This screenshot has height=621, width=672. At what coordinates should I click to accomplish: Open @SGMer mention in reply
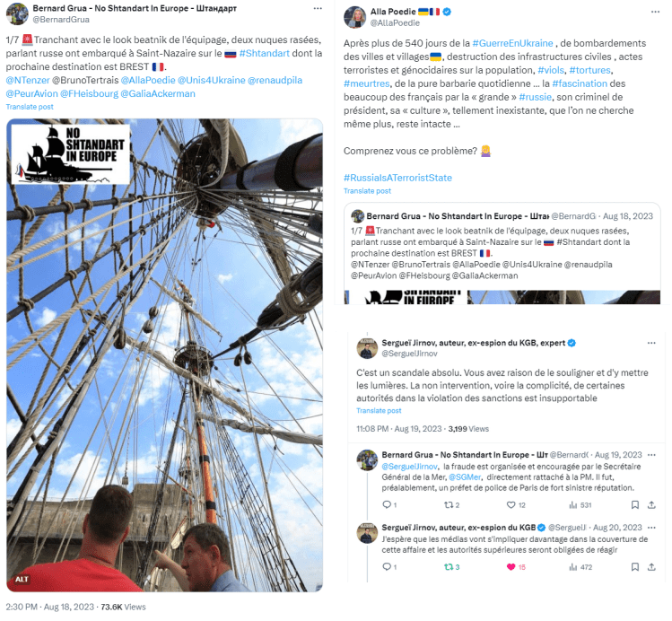(x=465, y=477)
